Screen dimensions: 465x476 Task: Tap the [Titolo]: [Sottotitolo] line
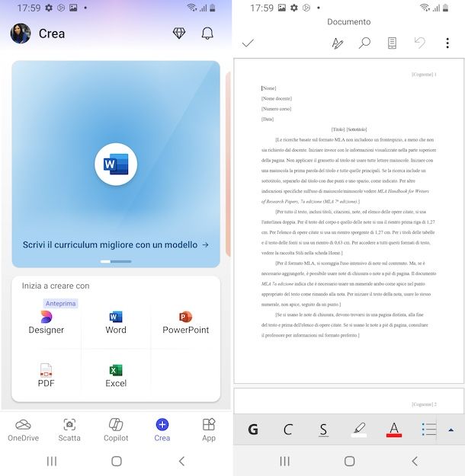349,129
